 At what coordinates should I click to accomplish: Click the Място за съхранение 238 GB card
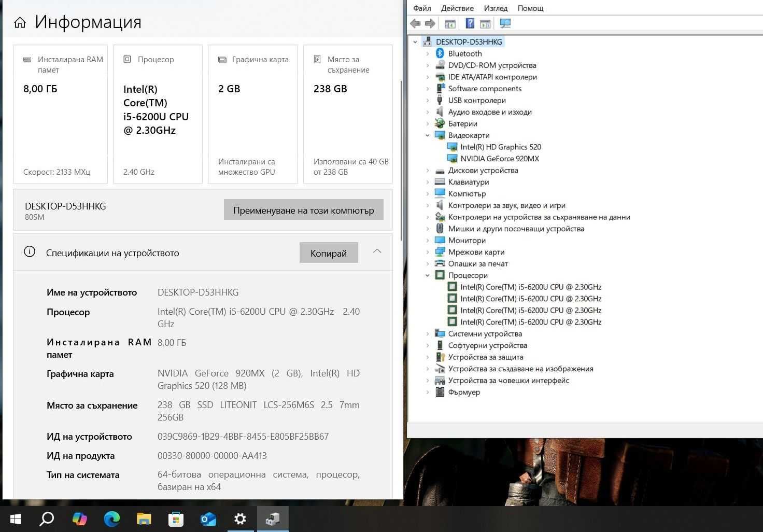(x=348, y=114)
